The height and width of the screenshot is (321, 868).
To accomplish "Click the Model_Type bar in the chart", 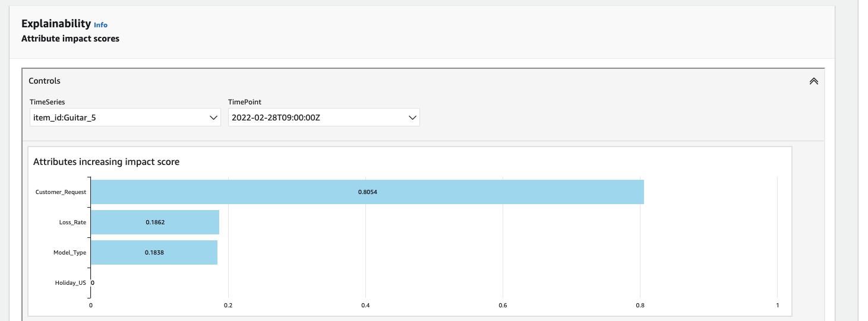I will tap(154, 252).
